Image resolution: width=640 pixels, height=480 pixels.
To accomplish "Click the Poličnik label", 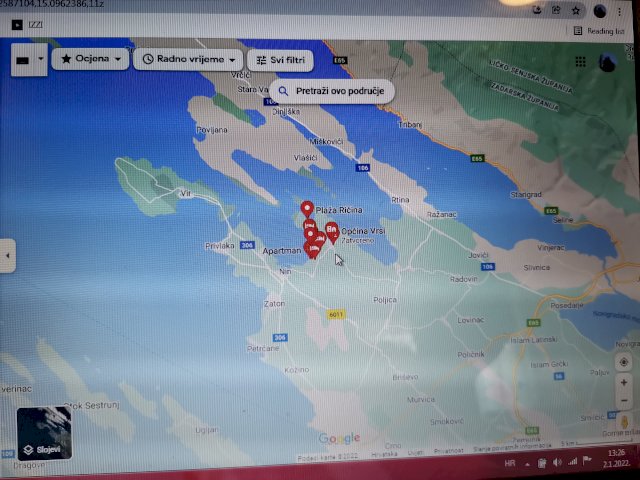I will 471,354.
